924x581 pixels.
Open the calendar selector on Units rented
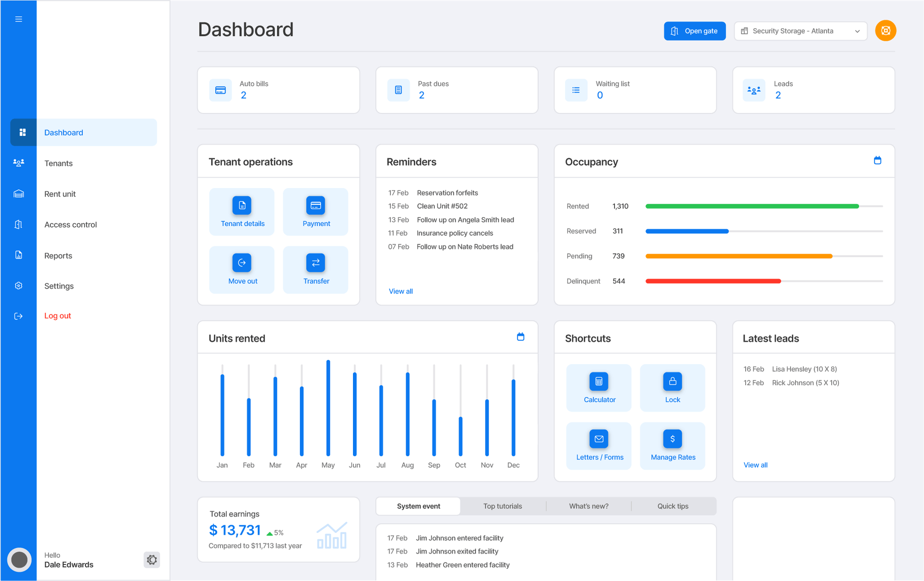[x=521, y=337]
